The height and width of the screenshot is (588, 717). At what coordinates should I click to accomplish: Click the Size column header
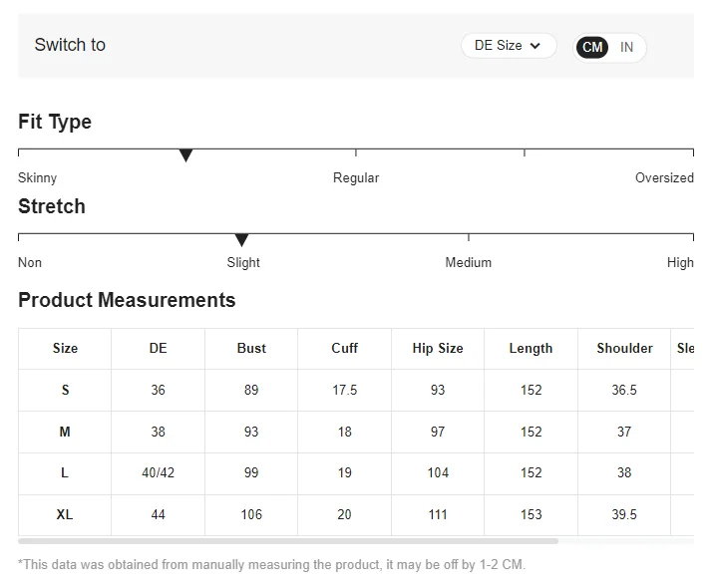pos(65,348)
